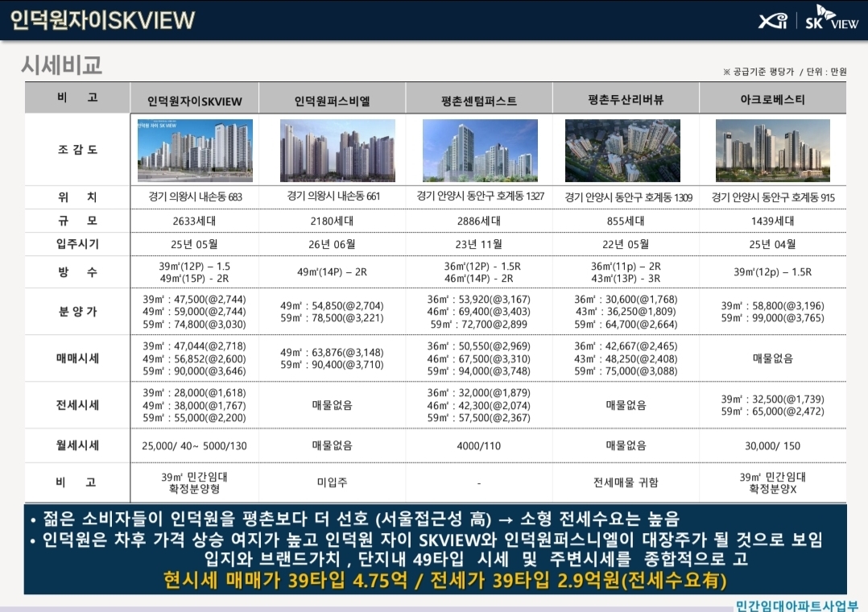Click the Xi brand logo

[x=773, y=21]
